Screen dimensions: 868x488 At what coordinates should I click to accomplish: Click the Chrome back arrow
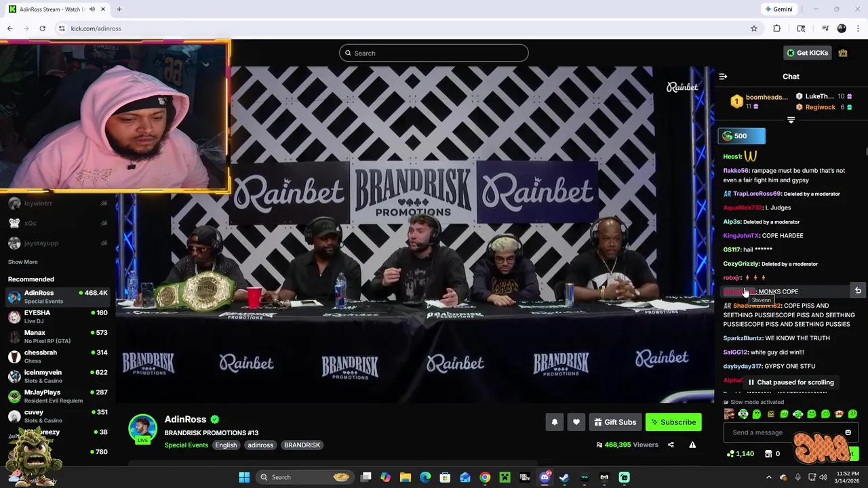point(9,28)
